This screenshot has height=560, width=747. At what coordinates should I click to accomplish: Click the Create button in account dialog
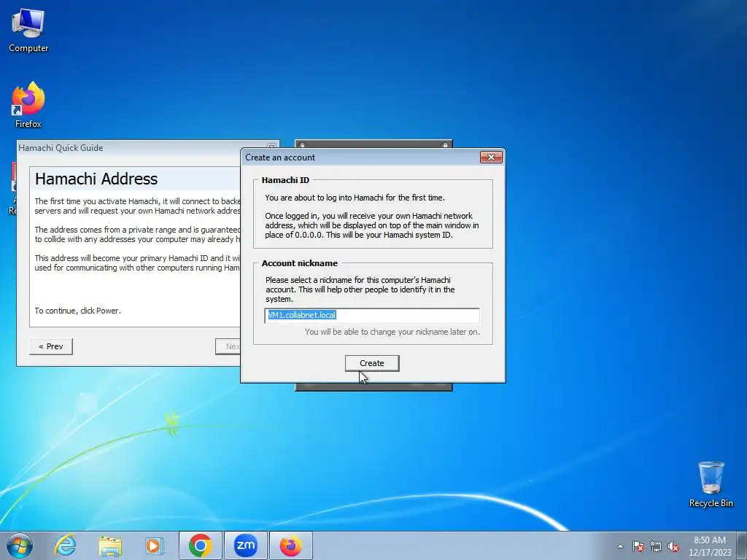point(371,363)
